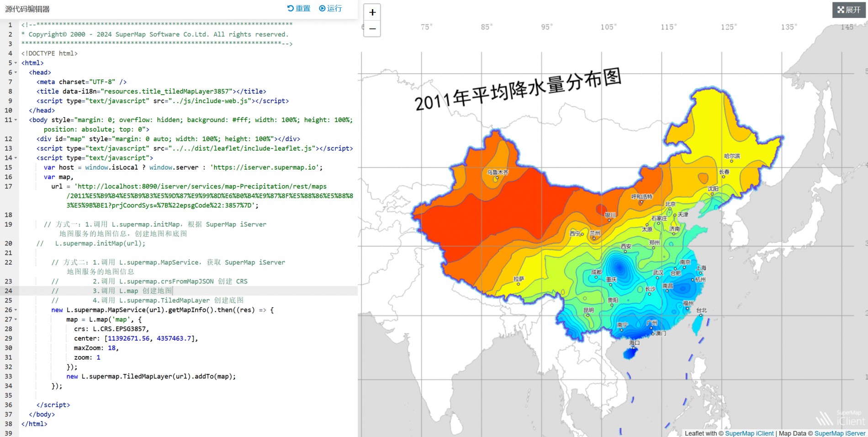Click the 台北 city label on map
Viewport: 868px width, 437px height.
click(701, 310)
